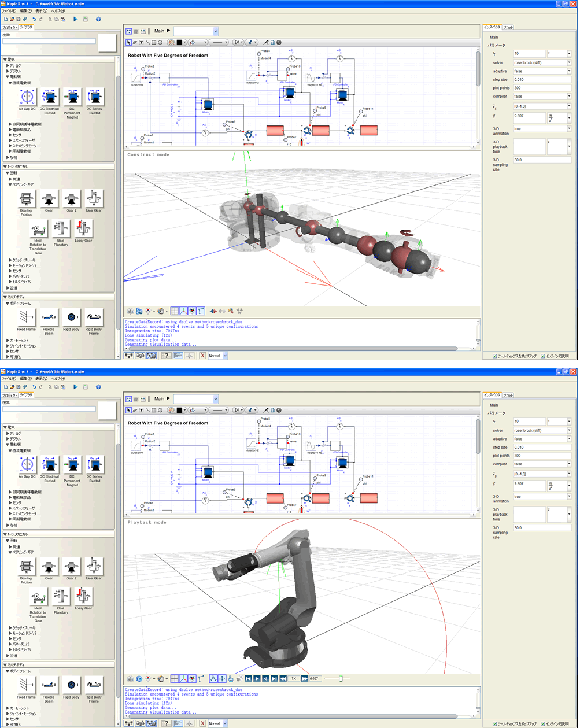Select the text annotation tool in upper window

click(141, 42)
